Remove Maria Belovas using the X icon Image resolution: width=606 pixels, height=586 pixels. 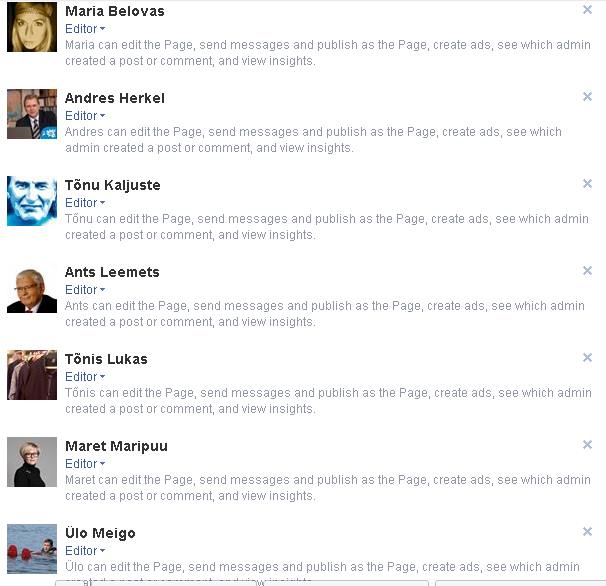pyautogui.click(x=587, y=10)
